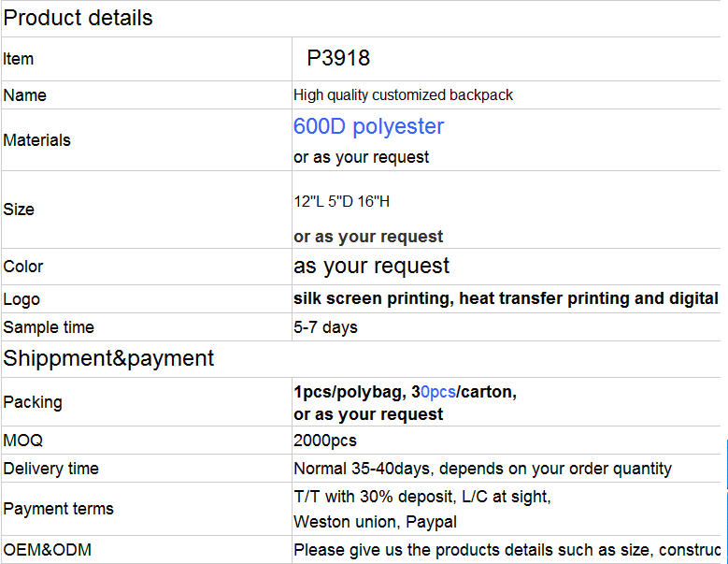This screenshot has height=564, width=728.
Task: Click the Product details heading
Action: (x=78, y=18)
